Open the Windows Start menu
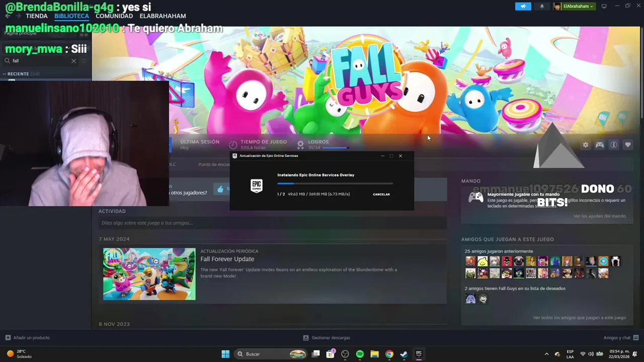Screen dimensions: 644x362 225,354
